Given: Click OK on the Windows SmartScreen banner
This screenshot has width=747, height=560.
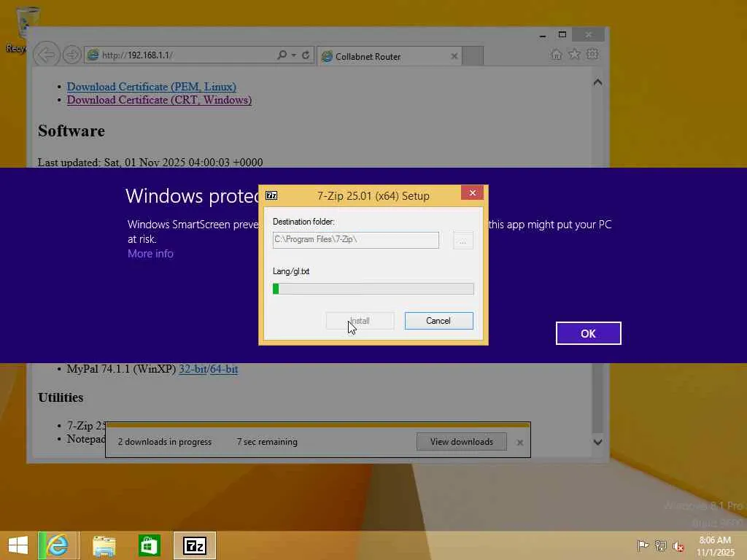Looking at the screenshot, I should tap(589, 333).
